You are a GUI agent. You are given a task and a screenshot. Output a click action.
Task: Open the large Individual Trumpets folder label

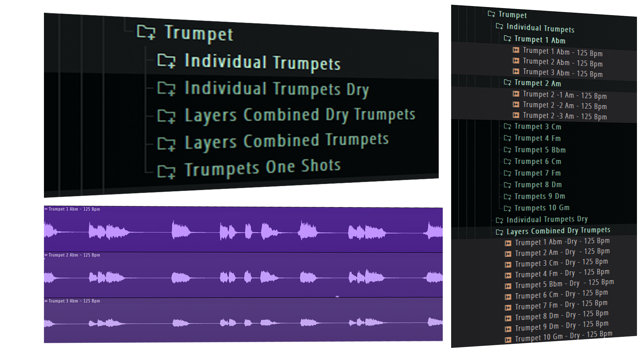coord(263,62)
